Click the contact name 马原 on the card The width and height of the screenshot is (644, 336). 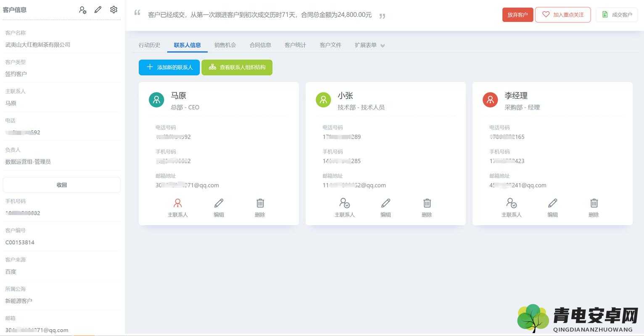(178, 96)
